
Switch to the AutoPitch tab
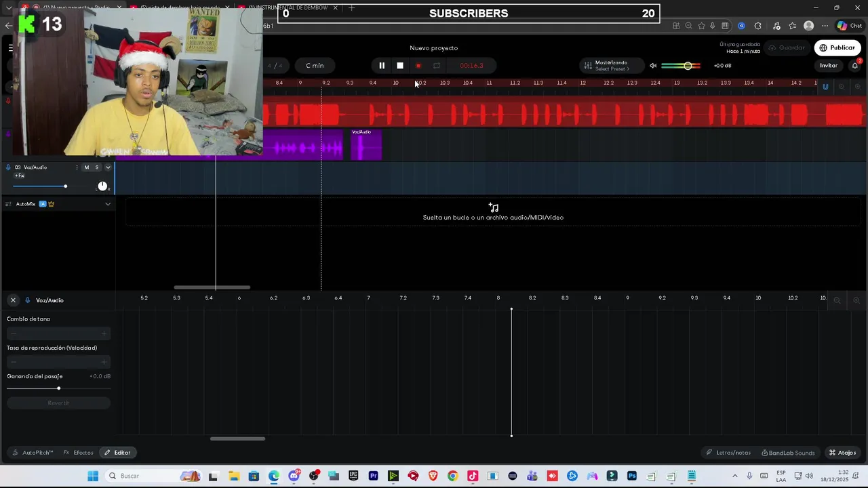(33, 453)
